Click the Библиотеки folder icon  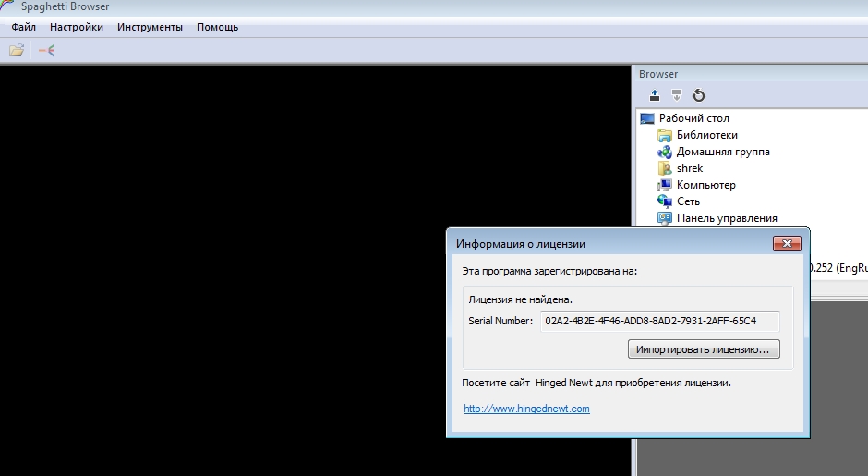665,135
